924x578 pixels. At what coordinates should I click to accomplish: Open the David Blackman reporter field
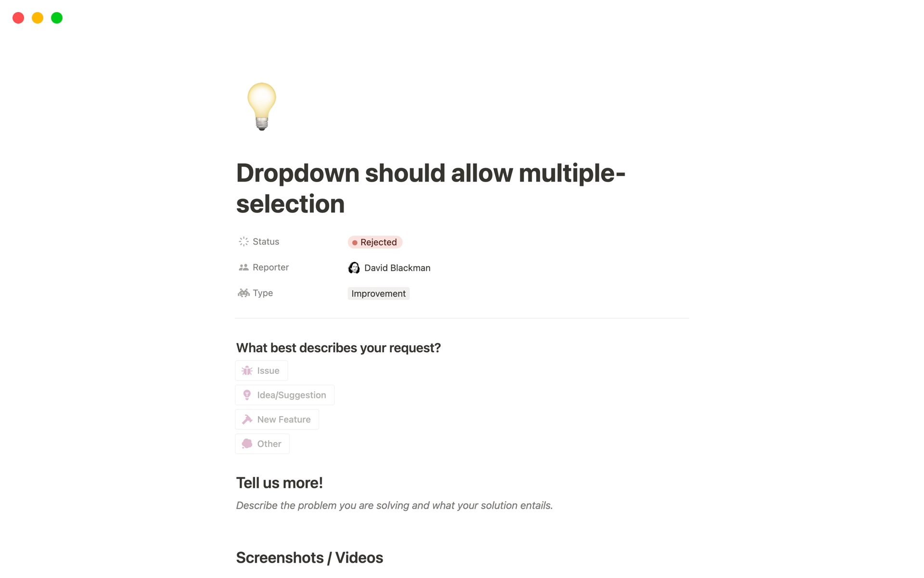[397, 268]
